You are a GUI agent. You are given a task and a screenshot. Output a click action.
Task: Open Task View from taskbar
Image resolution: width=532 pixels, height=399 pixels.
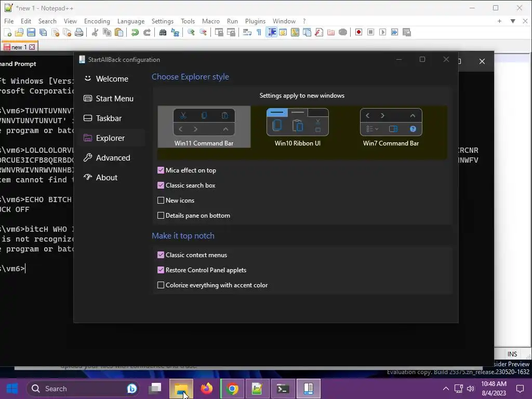tap(155, 389)
